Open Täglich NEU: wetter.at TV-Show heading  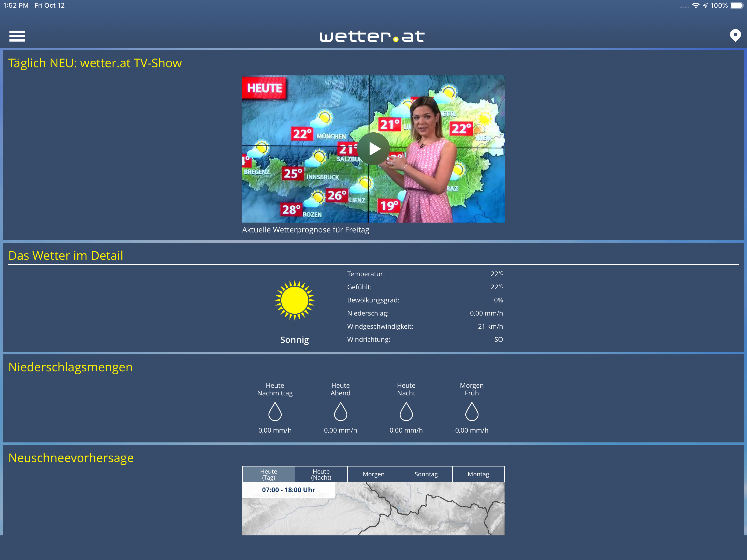click(95, 63)
